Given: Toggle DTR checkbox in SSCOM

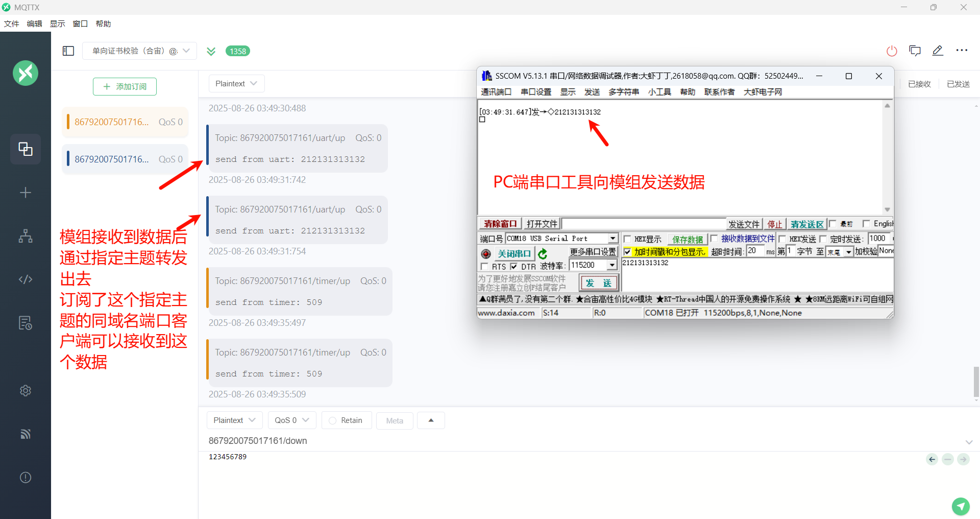Looking at the screenshot, I should pos(514,266).
